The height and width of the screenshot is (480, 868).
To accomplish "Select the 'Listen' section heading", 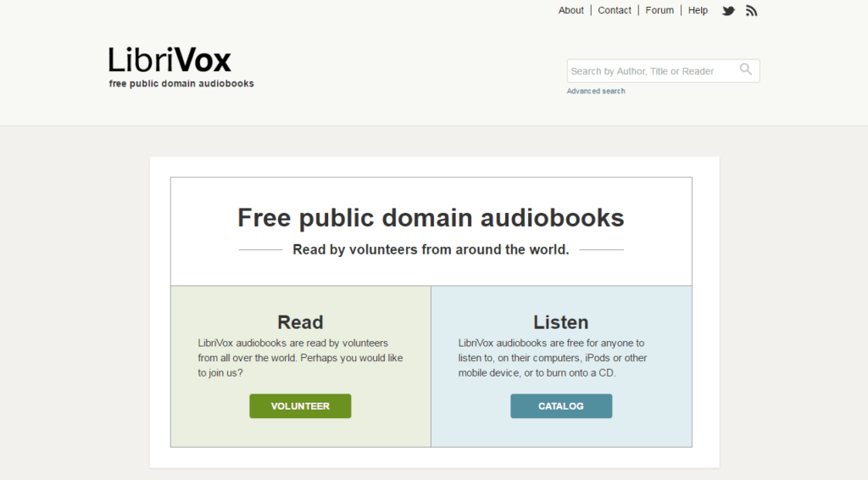I will pos(561,322).
